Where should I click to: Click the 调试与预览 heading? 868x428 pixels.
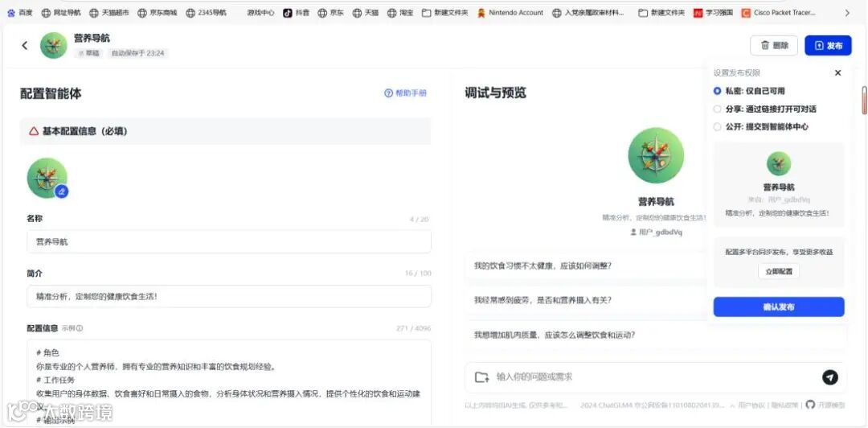tap(495, 93)
